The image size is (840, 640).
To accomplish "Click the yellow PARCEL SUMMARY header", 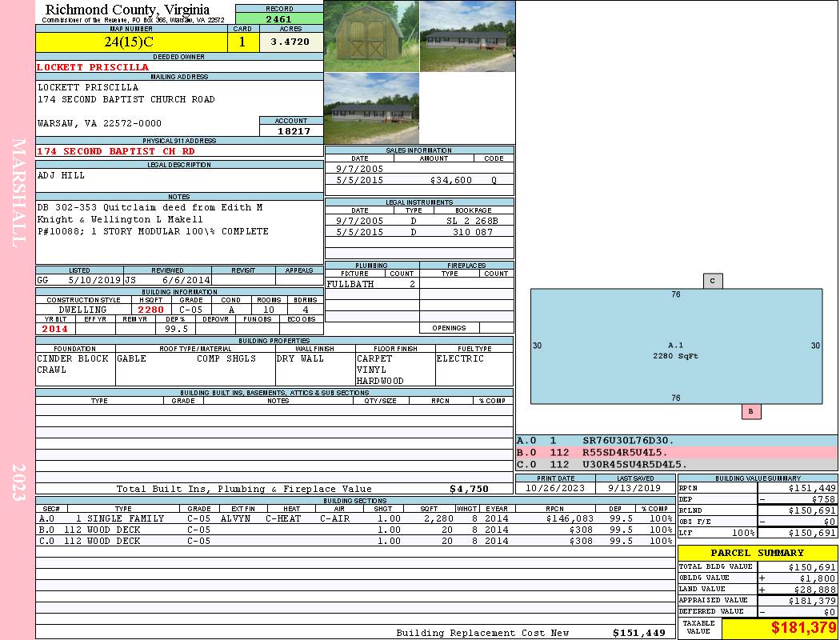I will pyautogui.click(x=757, y=553).
